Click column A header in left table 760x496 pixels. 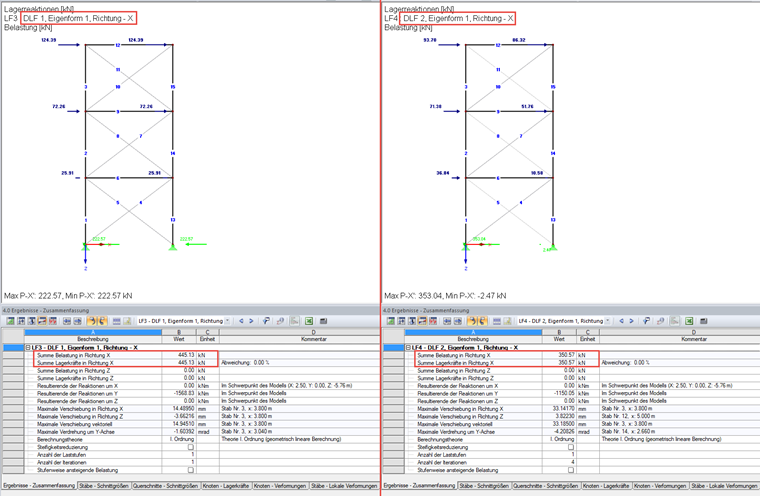click(93, 333)
